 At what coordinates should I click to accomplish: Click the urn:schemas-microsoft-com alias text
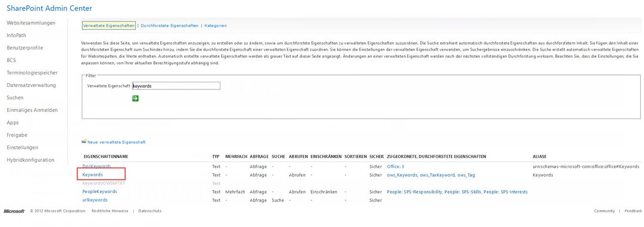(x=586, y=166)
